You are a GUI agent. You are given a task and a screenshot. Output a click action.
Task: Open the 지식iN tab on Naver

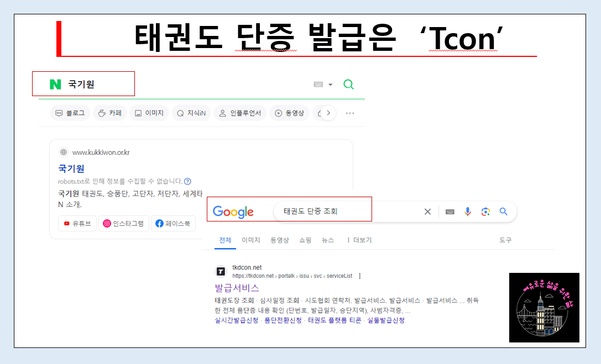pos(191,113)
